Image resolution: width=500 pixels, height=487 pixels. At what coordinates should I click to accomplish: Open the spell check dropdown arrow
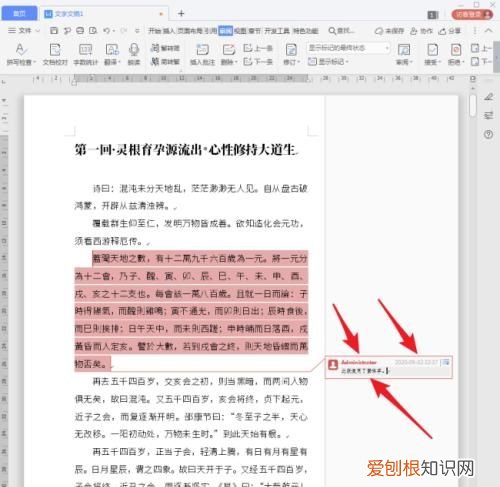click(x=34, y=62)
